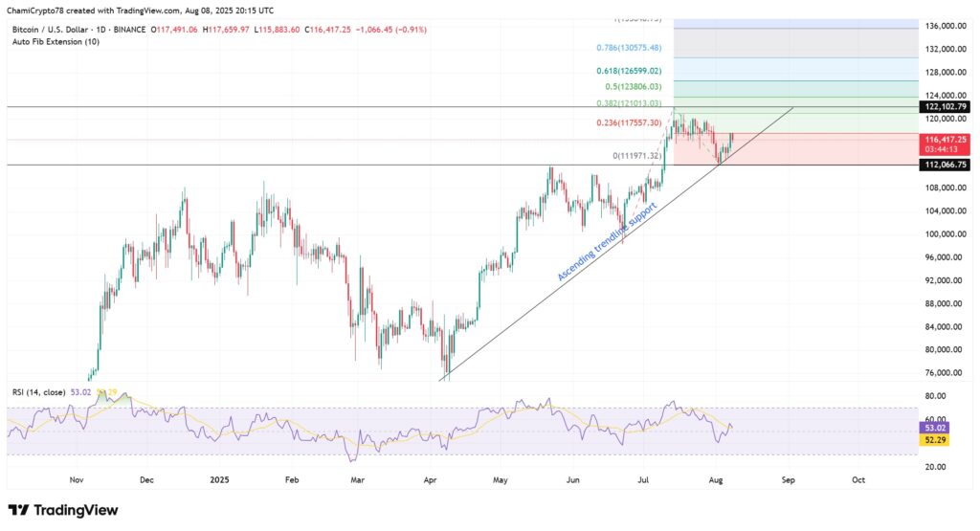Viewport: 980px width, 531px height.
Task: Click the Sep marker on time axis
Action: (789, 479)
